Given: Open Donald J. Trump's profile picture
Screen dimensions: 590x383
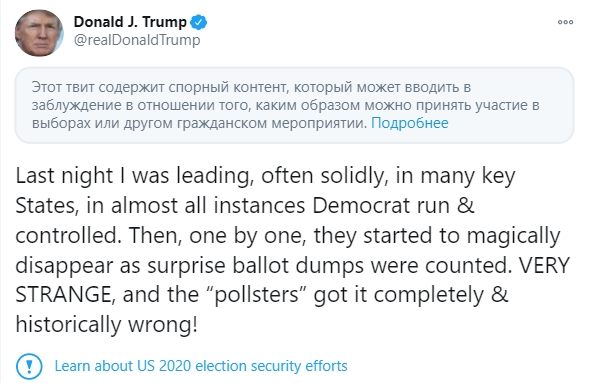Looking at the screenshot, I should [x=39, y=33].
